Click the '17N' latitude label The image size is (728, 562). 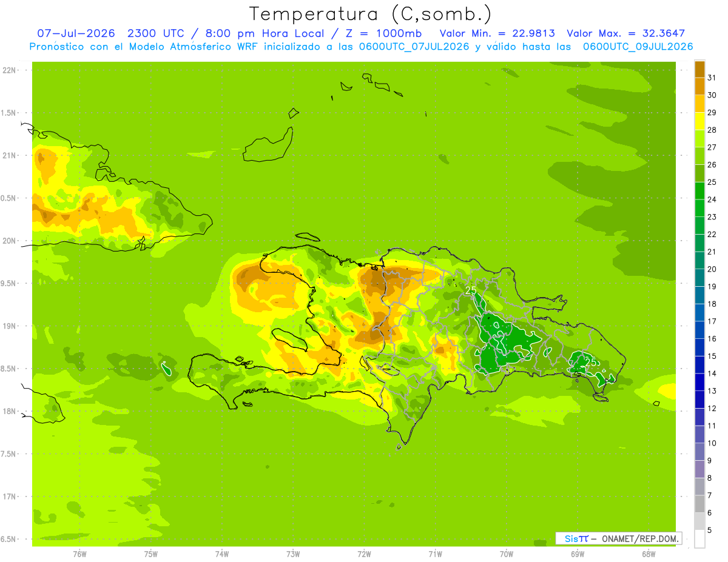[x=9, y=497]
